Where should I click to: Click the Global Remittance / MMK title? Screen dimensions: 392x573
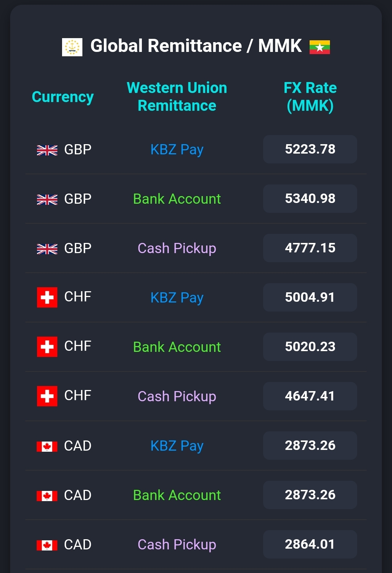(x=196, y=46)
